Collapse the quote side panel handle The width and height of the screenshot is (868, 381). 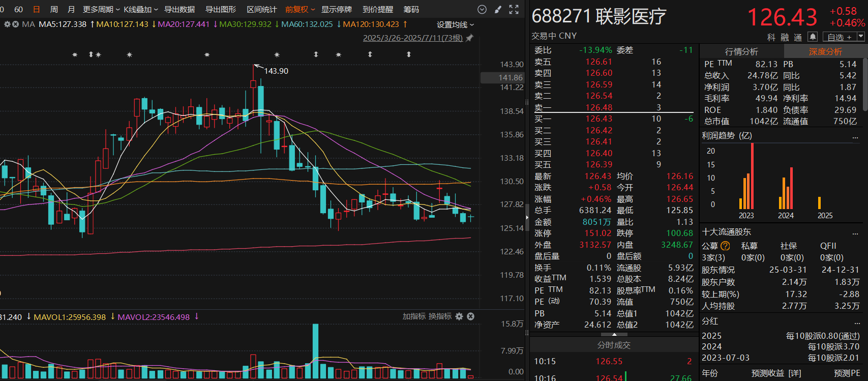coord(527,217)
